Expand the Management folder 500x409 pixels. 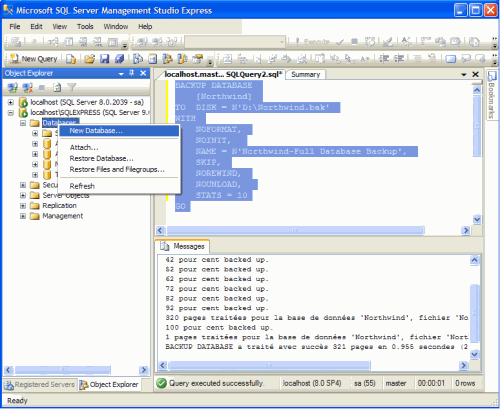[23, 216]
